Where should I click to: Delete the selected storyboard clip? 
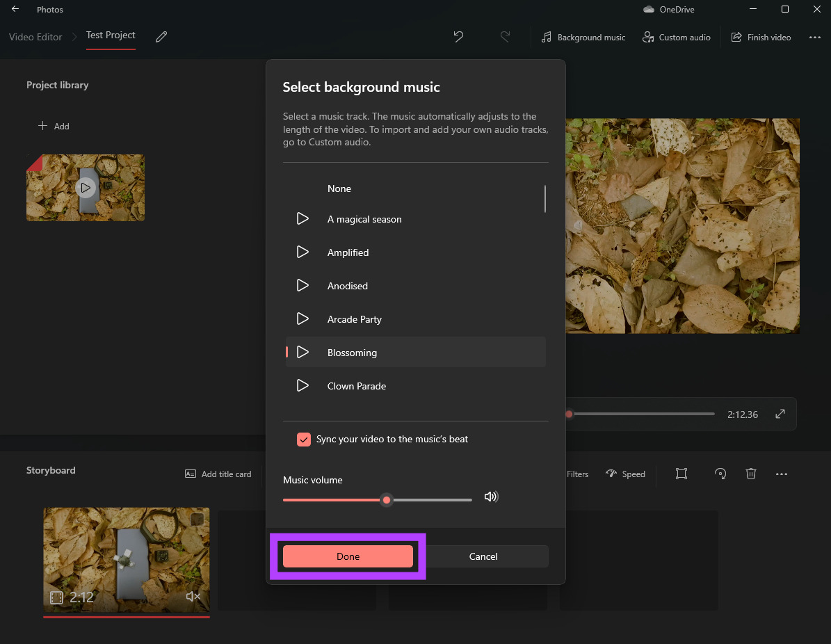751,474
